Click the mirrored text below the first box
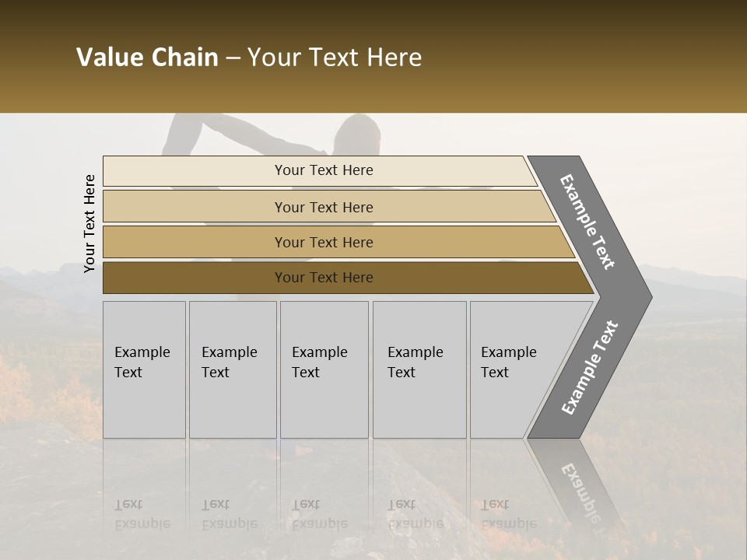This screenshot has width=747, height=560. (x=142, y=513)
